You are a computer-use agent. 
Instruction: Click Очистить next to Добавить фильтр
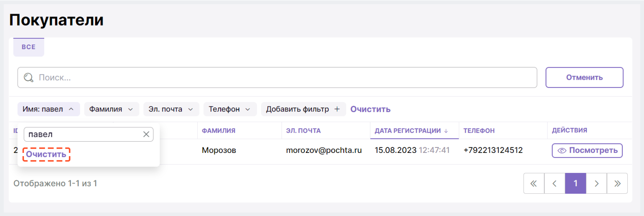tap(370, 109)
